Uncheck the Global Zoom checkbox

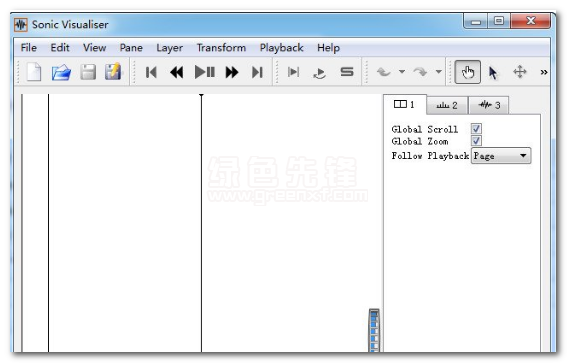476,141
